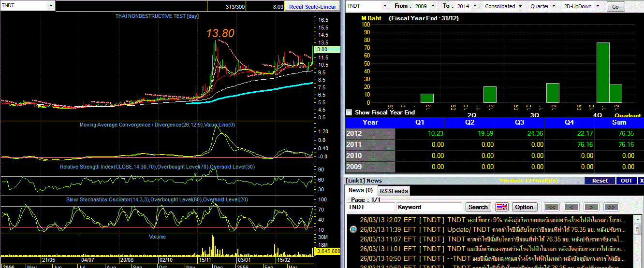This screenshot has height=268, width=644.
Task: Click the 2009 year row header
Action: point(370,167)
